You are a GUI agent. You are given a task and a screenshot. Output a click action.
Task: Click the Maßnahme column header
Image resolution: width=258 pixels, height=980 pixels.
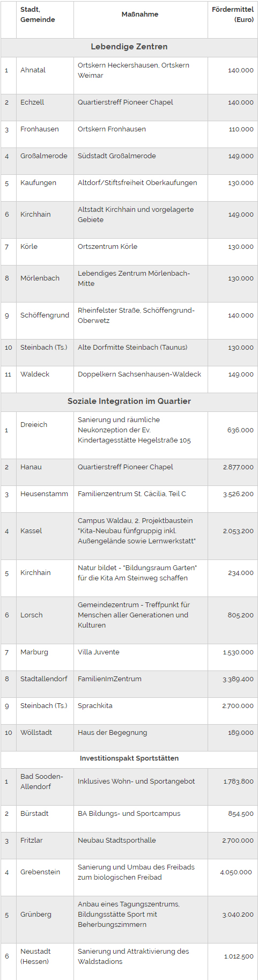140,14
